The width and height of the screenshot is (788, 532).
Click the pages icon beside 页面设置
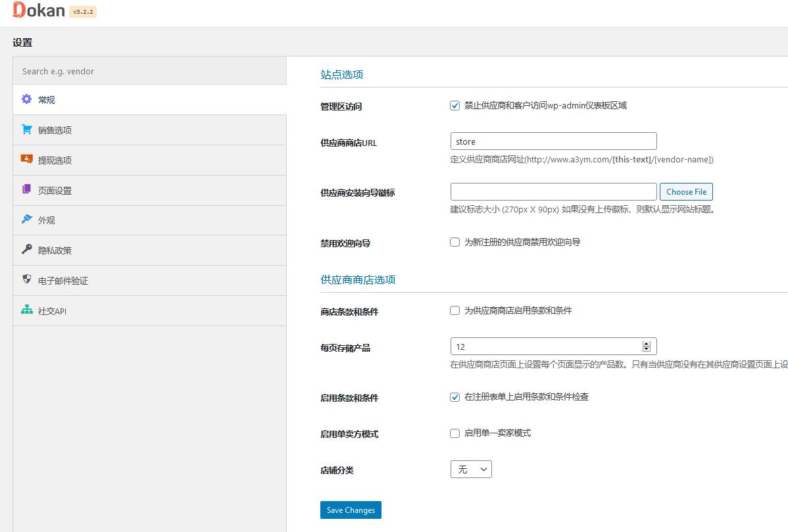tap(26, 189)
